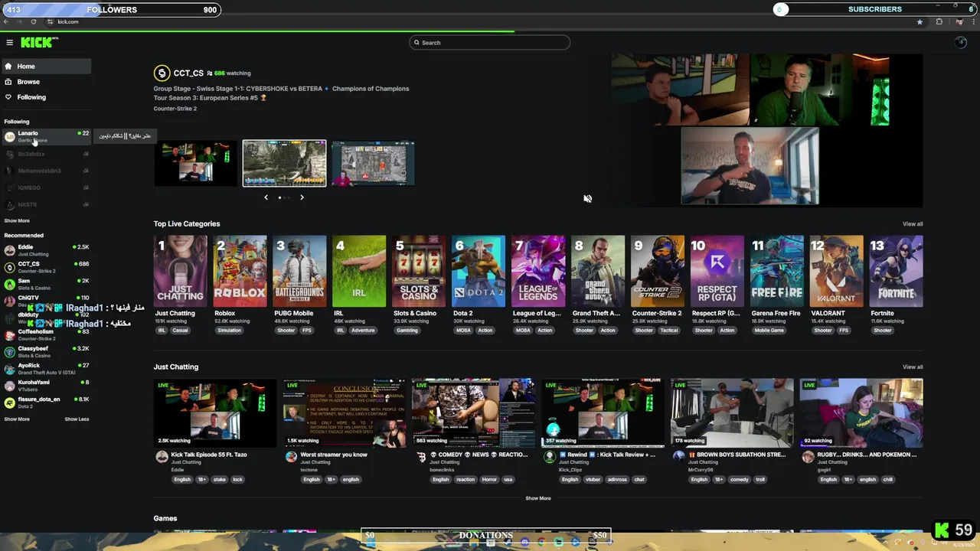
Task: Open League of Legends category card
Action: pos(538,272)
